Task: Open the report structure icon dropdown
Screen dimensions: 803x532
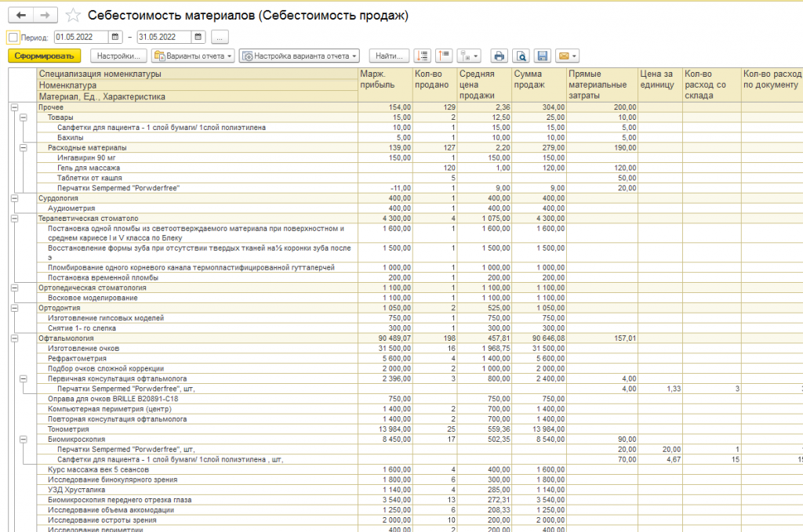Action: point(469,56)
